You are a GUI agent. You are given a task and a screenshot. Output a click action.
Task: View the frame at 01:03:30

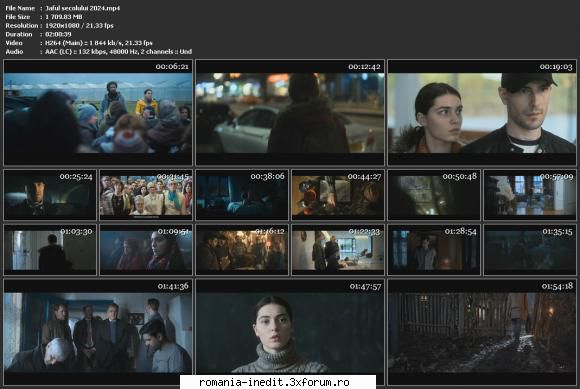(x=50, y=250)
